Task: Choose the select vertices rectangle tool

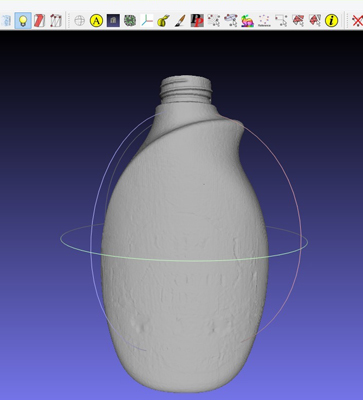Action: point(281,21)
